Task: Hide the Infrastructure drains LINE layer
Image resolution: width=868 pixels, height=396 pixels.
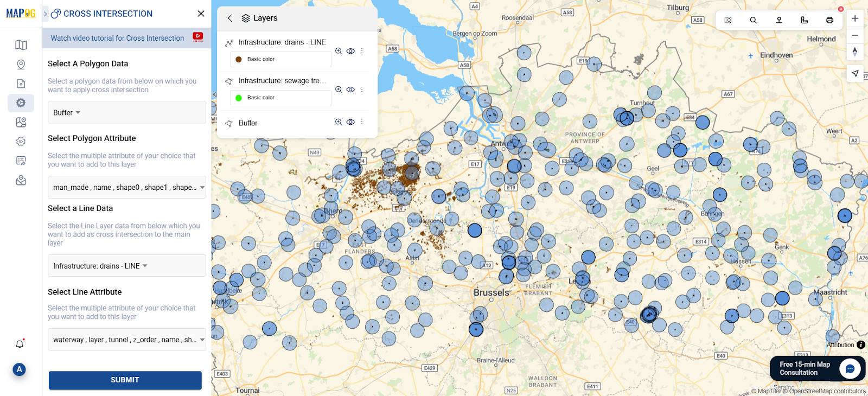Action: (350, 51)
